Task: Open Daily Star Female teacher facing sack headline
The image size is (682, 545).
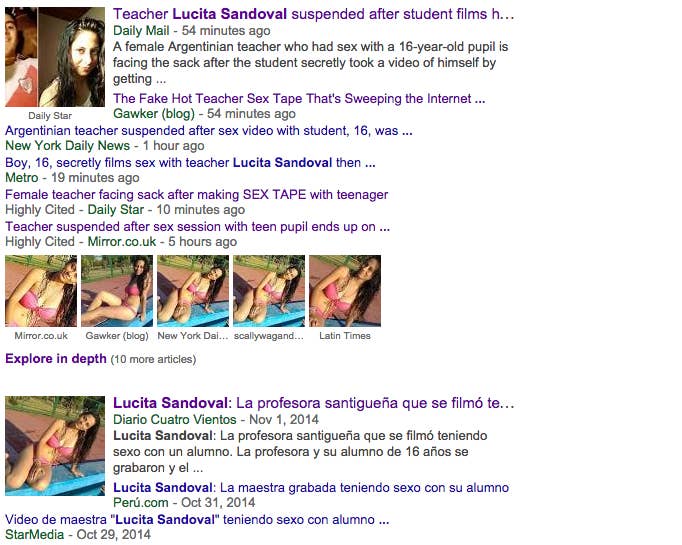Action: [197, 194]
